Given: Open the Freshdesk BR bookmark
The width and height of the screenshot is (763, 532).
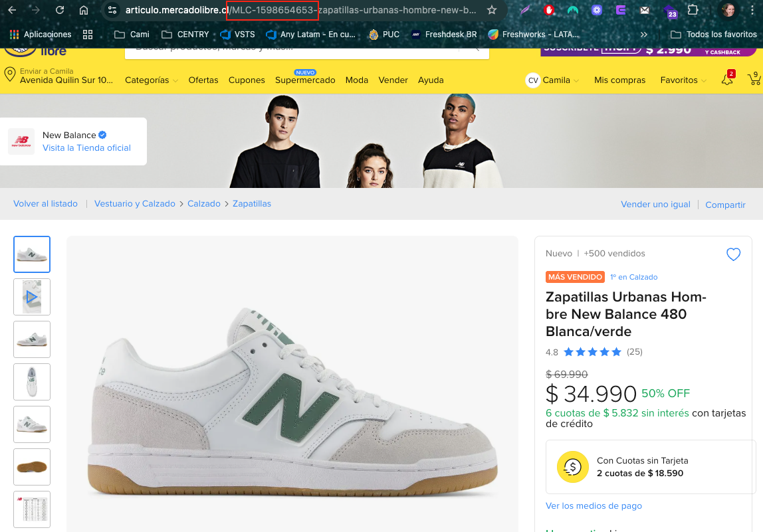Looking at the screenshot, I should click(x=444, y=34).
